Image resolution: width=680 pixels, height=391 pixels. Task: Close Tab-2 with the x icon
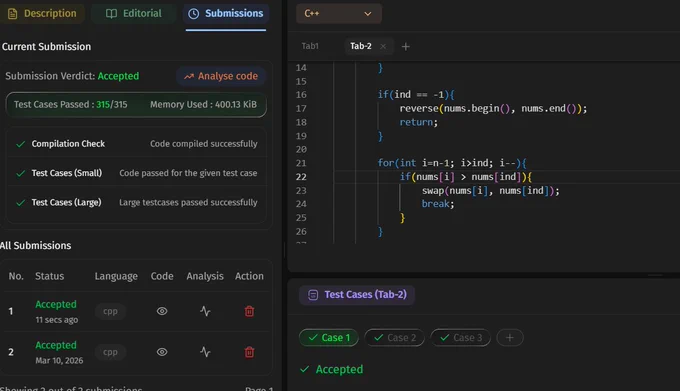click(383, 46)
